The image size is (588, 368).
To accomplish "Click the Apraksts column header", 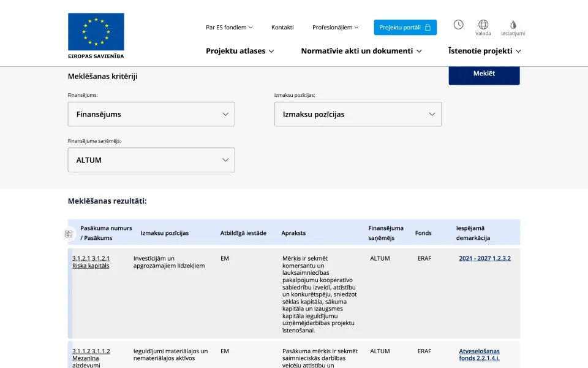I will pyautogui.click(x=293, y=233).
